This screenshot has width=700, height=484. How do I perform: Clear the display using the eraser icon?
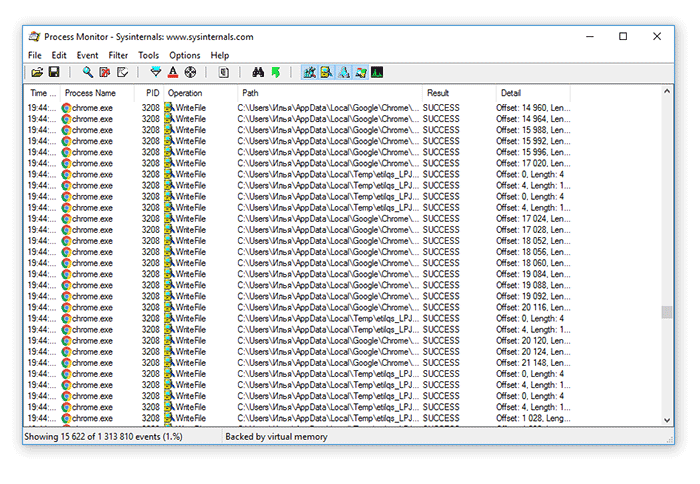(122, 72)
